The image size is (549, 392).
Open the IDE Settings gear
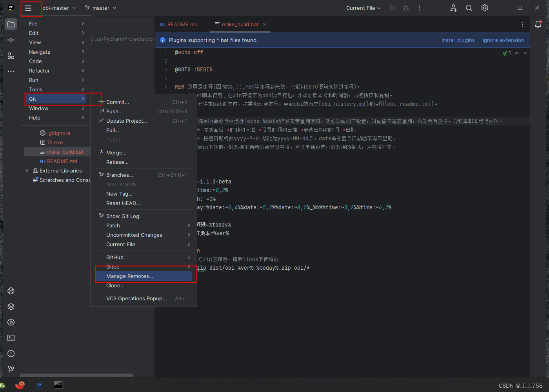pos(484,7)
